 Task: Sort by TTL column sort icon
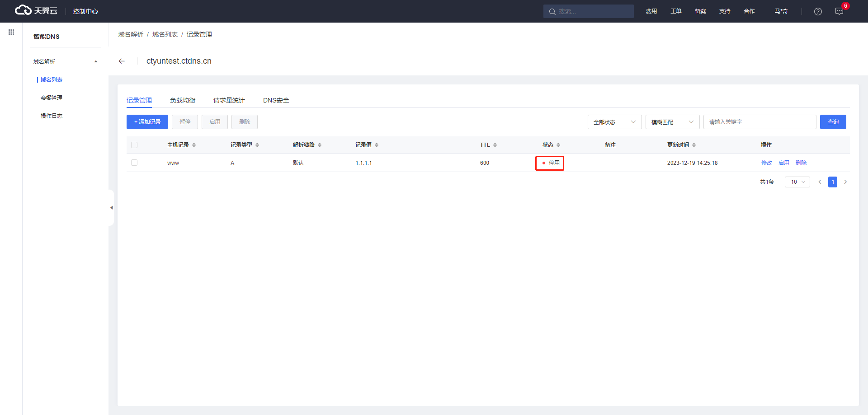[495, 145]
